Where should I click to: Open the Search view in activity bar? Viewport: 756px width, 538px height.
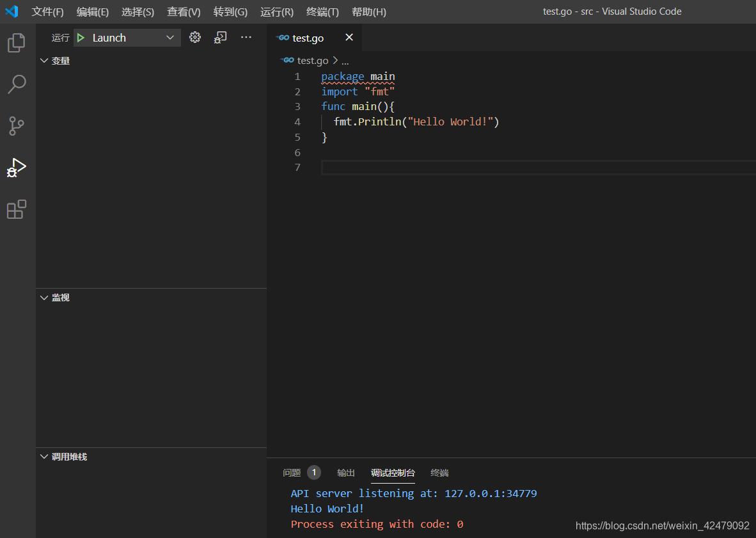pyautogui.click(x=17, y=84)
